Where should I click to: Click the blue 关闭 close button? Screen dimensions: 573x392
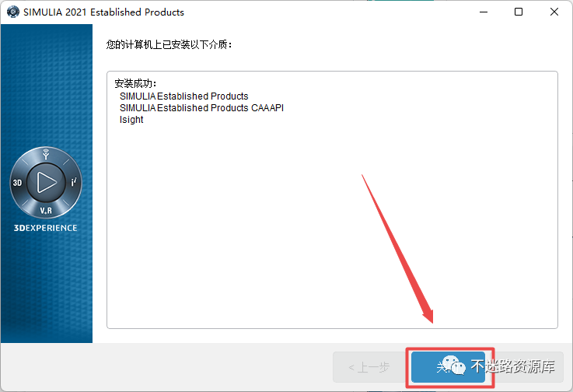tap(448, 367)
